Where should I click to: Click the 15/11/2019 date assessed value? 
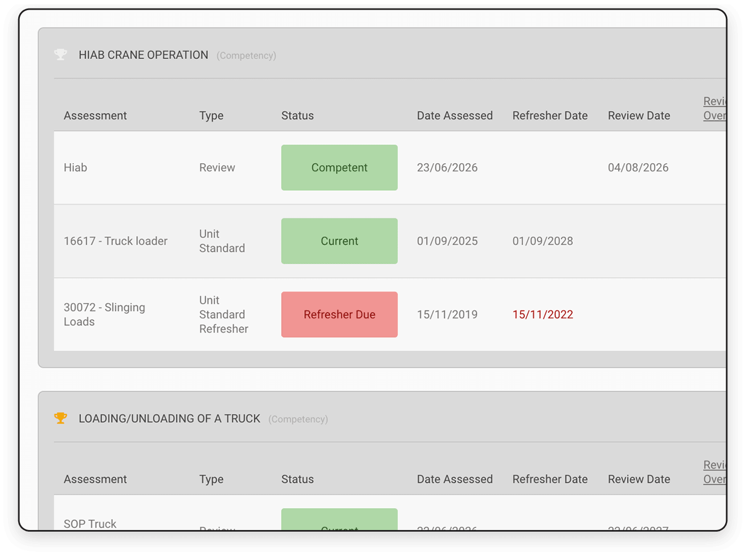447,314
